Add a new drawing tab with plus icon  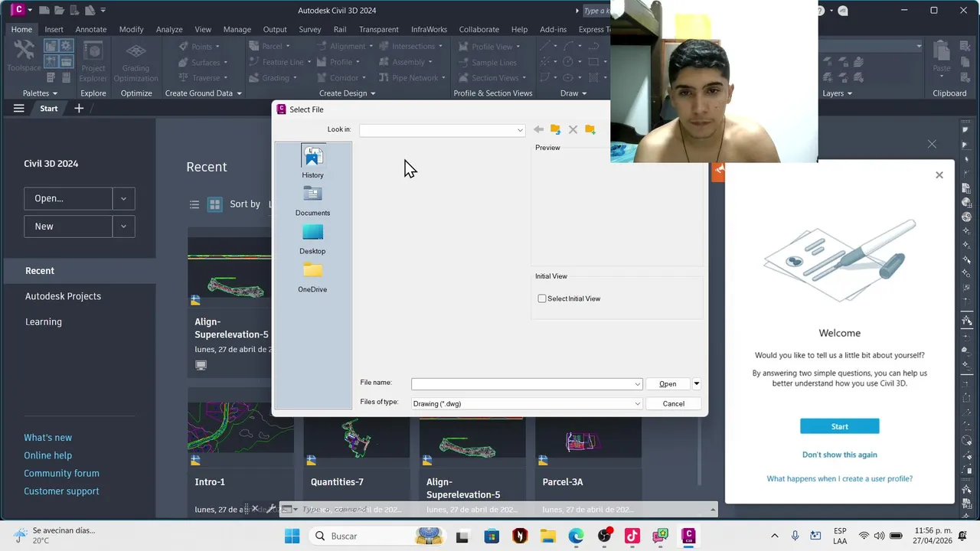[x=79, y=109]
